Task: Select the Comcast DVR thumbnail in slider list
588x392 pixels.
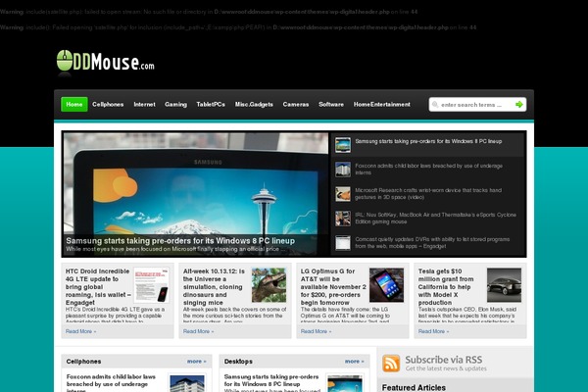Action: coord(343,243)
